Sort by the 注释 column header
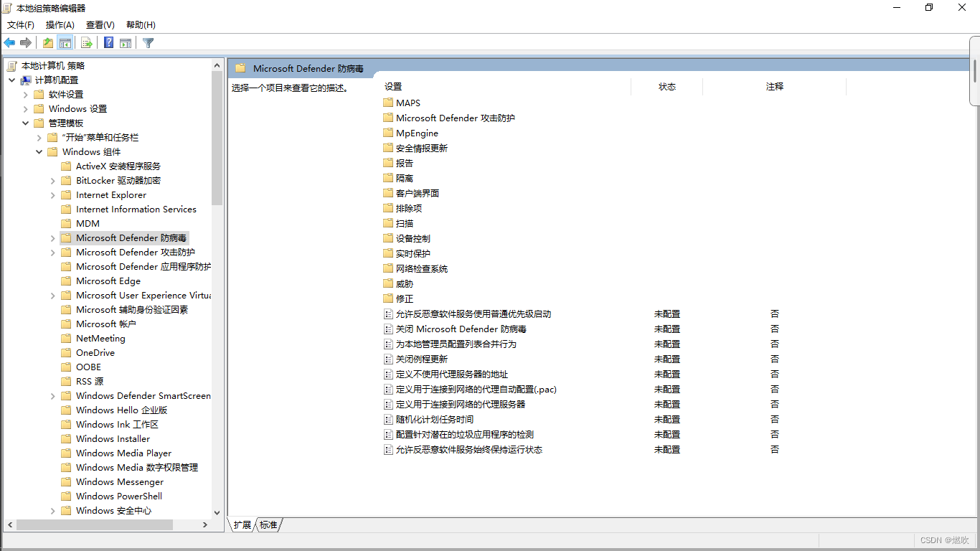The height and width of the screenshot is (551, 980). (x=775, y=87)
